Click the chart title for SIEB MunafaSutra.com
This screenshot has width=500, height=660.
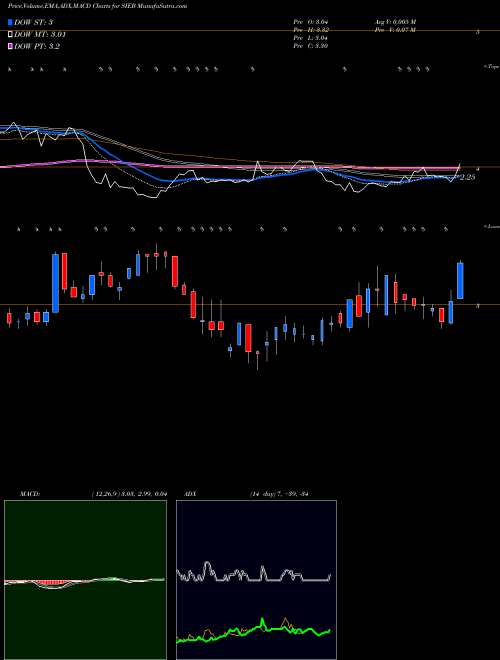(98, 6)
